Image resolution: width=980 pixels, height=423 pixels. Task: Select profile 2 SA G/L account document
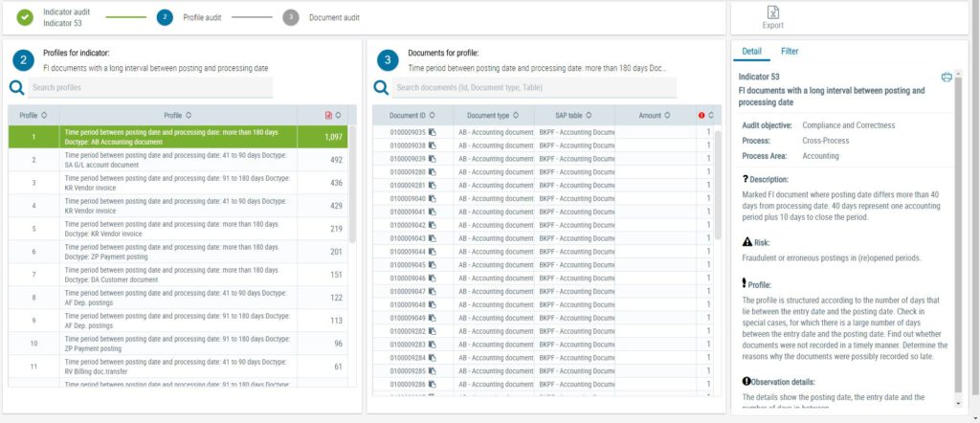pyautogui.click(x=178, y=160)
